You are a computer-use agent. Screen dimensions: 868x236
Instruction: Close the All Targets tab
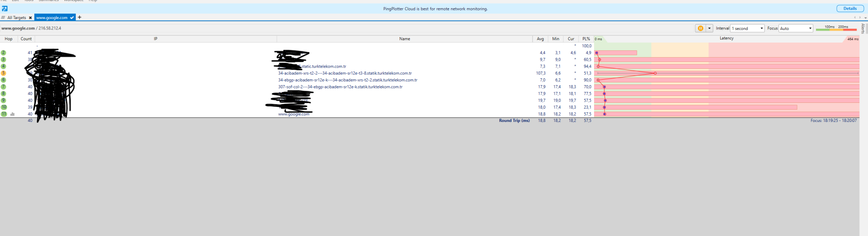30,18
